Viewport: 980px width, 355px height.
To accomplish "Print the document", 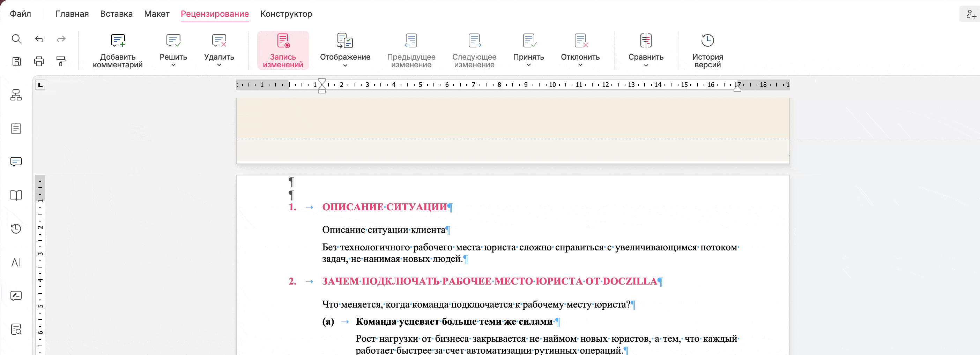I will pos(39,61).
